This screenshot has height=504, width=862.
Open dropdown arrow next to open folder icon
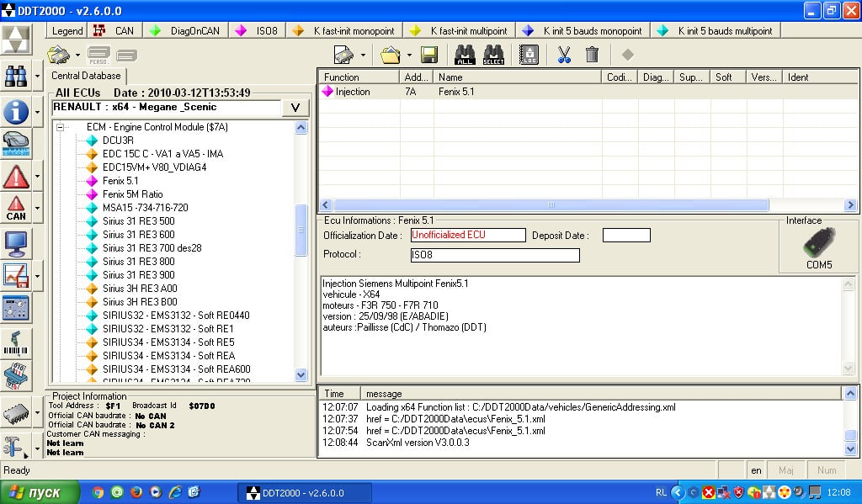[409, 55]
